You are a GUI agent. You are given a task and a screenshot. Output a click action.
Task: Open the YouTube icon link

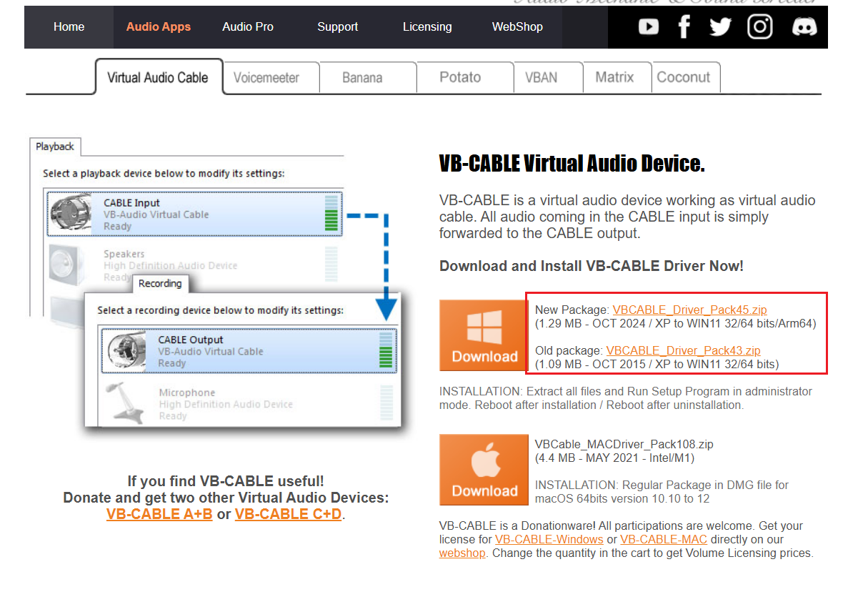coord(649,27)
